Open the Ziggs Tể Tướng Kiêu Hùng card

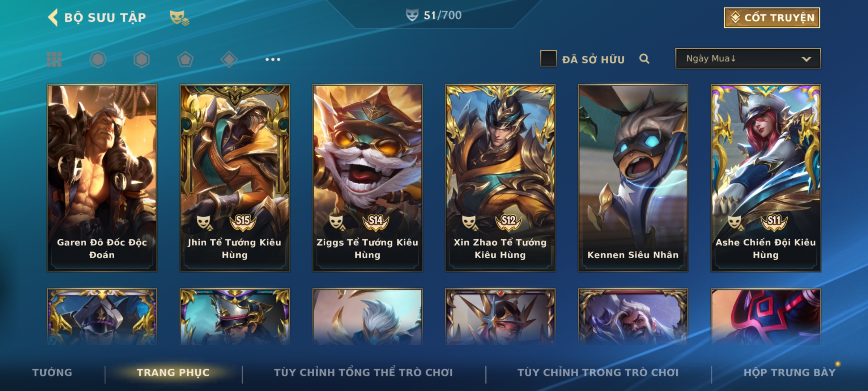(367, 178)
